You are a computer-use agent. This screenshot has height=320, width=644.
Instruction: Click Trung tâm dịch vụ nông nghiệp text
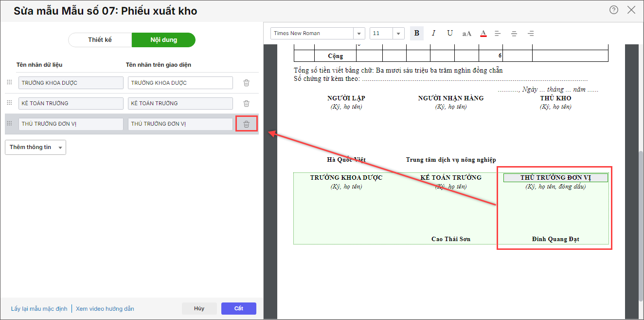pyautogui.click(x=451, y=160)
